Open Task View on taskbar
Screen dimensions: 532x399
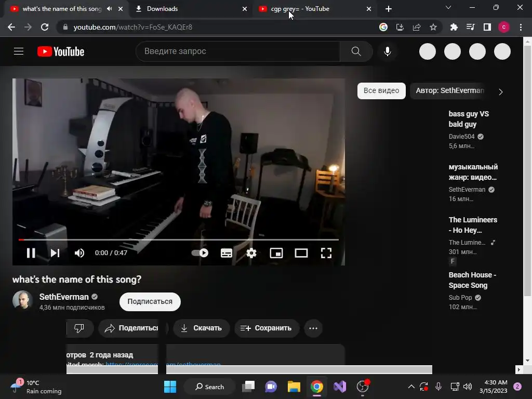[248, 387]
